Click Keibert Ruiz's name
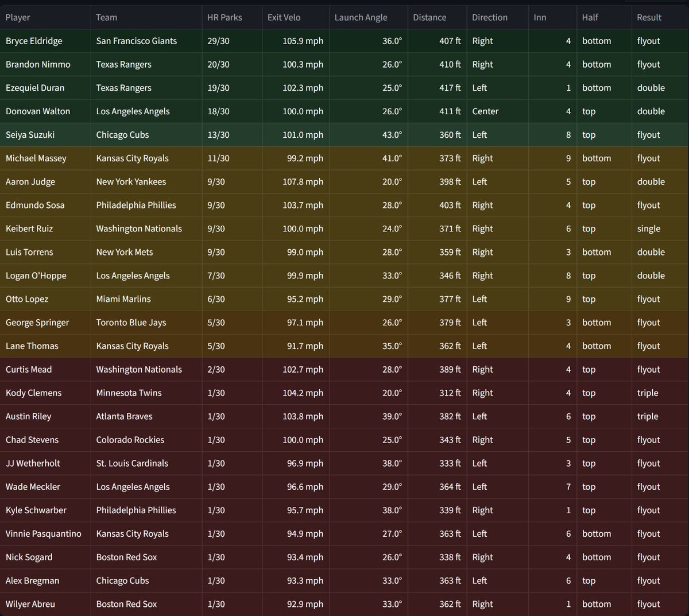Screen dimensions: 689x616 [29, 228]
